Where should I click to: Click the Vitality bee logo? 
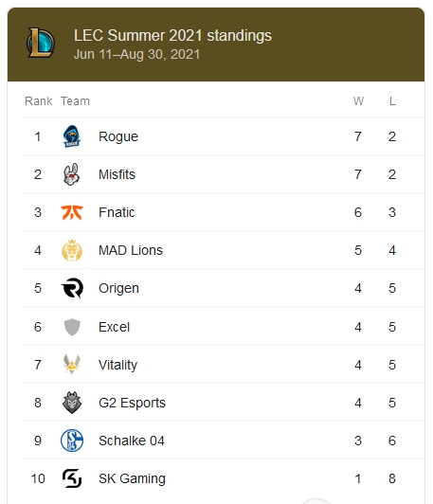point(72,365)
